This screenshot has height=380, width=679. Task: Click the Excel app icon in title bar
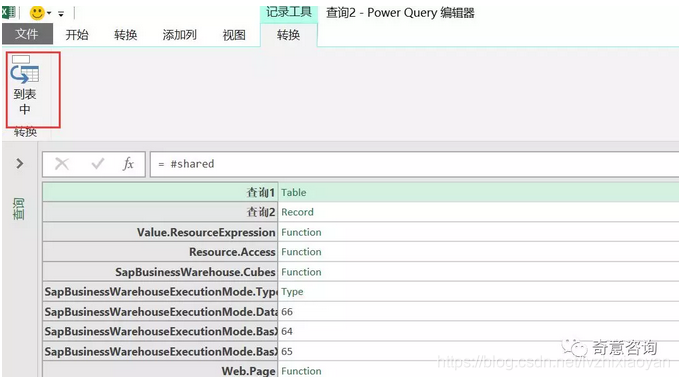tap(9, 12)
